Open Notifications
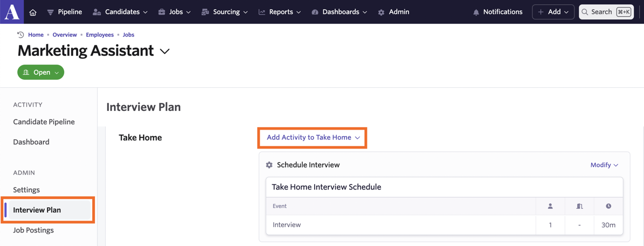 (498, 12)
